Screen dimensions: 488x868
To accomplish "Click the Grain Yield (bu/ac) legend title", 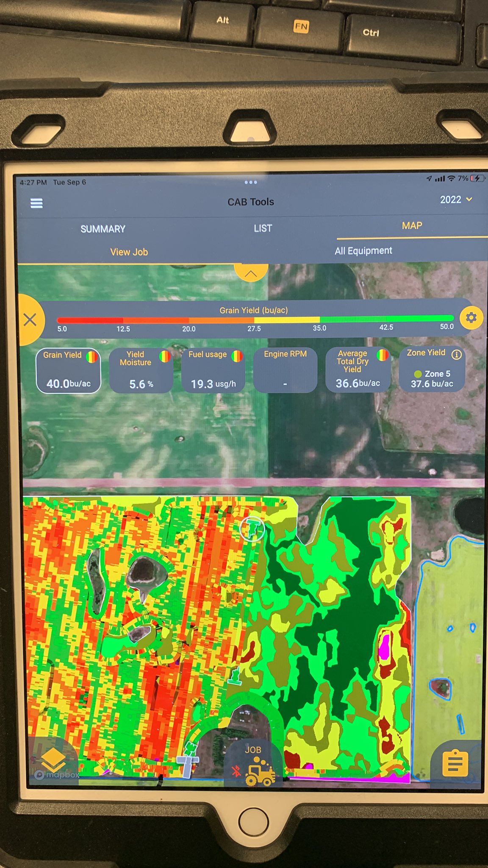I will click(254, 310).
